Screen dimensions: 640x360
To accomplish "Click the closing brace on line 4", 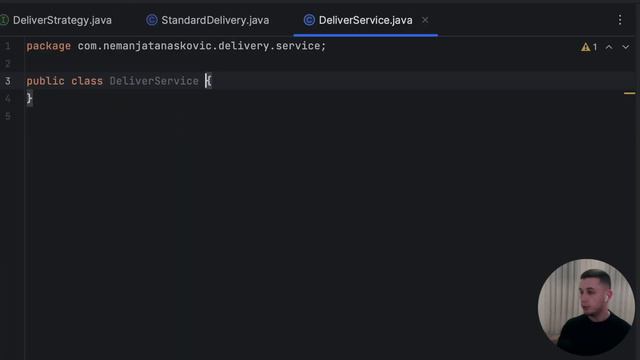I will click(29, 98).
